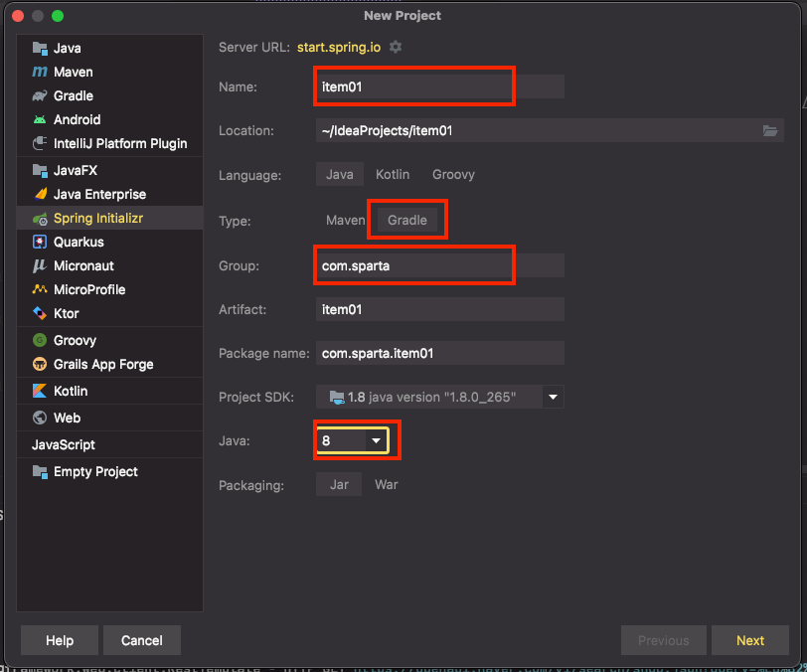Click the JavaFX folder icon
This screenshot has width=807, height=672.
click(40, 170)
